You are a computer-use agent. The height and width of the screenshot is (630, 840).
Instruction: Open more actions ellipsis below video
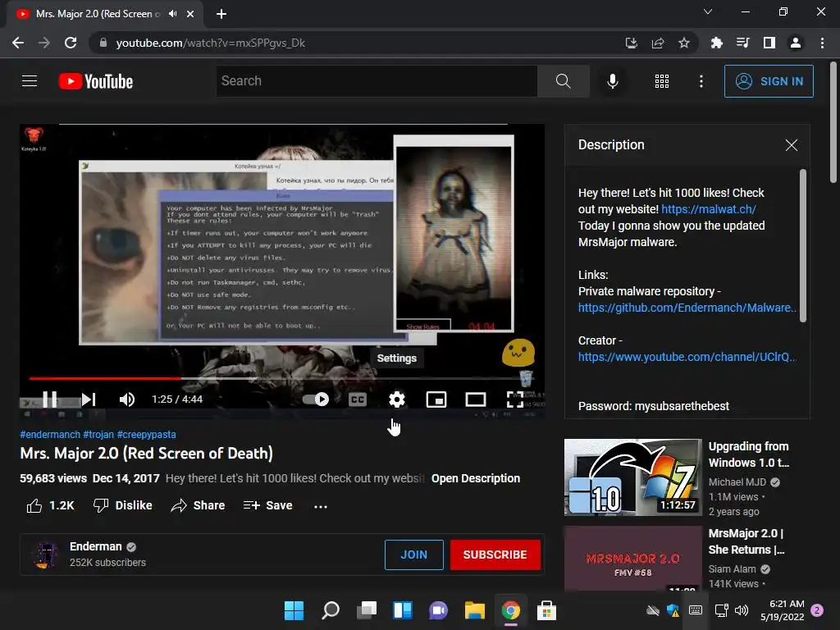[321, 506]
